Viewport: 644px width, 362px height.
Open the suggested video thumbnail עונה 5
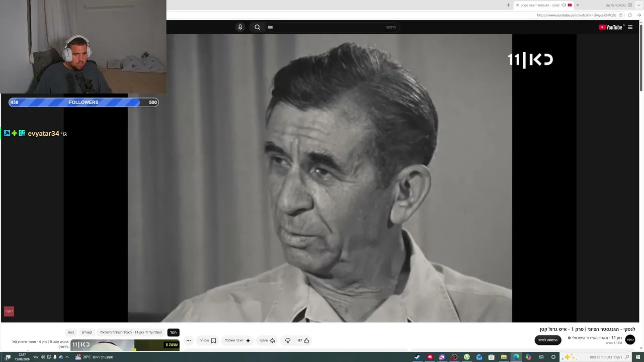point(125,345)
